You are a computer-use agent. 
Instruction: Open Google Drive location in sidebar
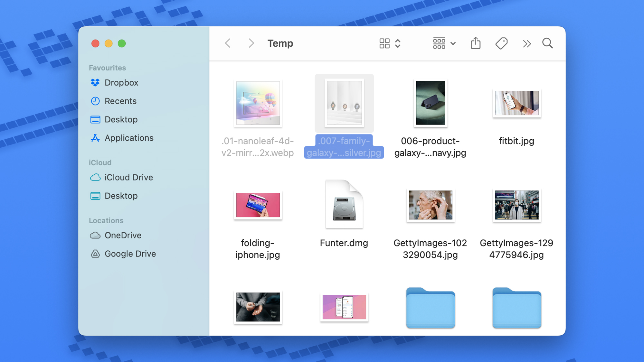tap(130, 254)
